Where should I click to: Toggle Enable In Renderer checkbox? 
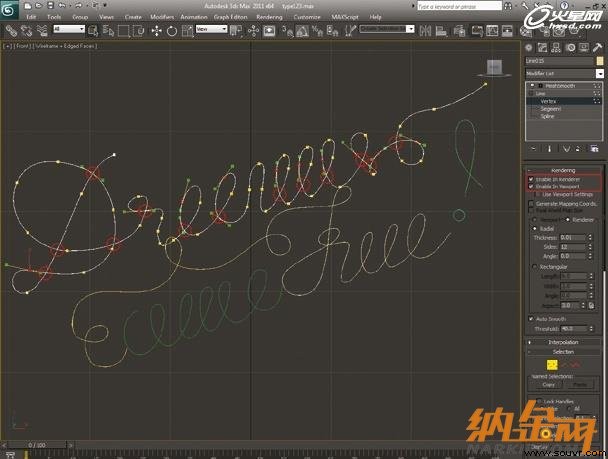point(531,179)
